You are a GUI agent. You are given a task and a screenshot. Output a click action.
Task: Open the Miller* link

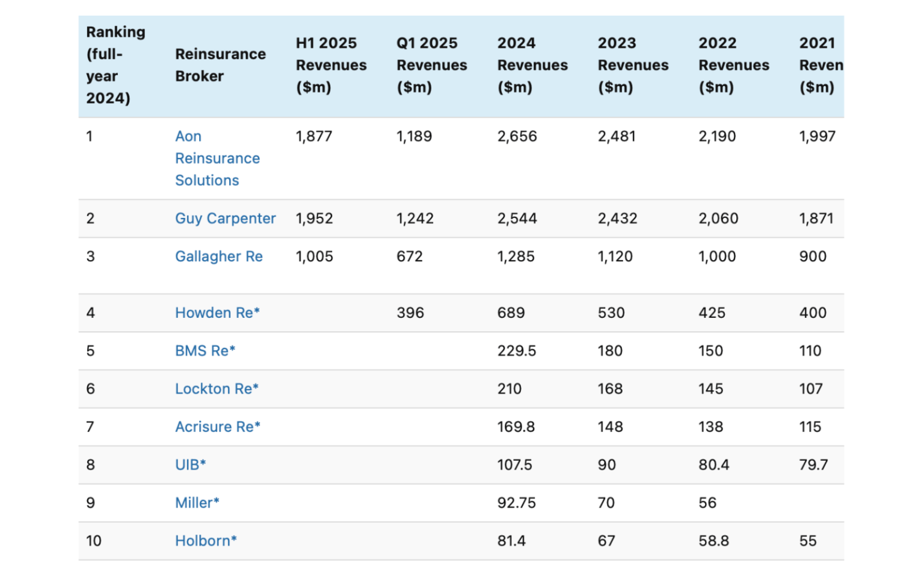[x=197, y=502]
